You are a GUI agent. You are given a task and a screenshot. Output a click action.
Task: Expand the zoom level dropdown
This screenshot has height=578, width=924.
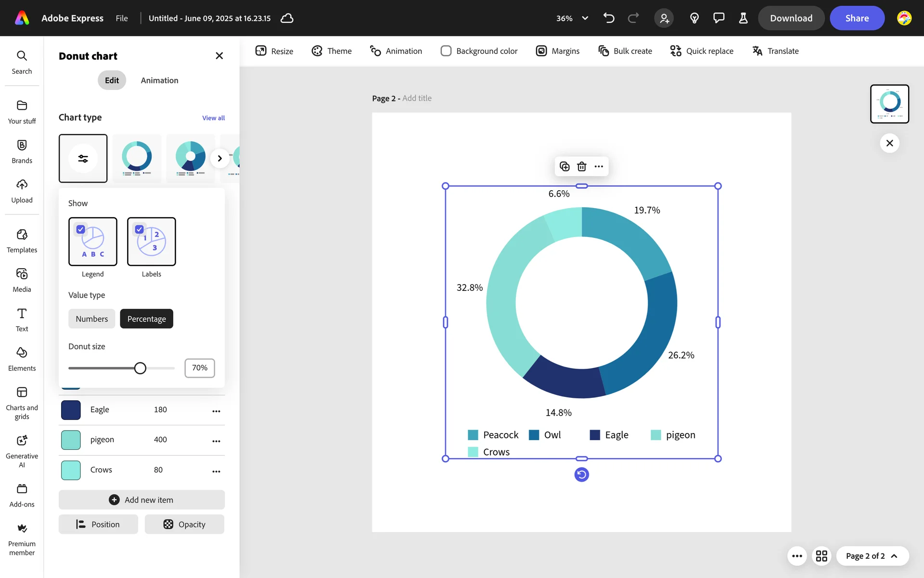click(585, 18)
